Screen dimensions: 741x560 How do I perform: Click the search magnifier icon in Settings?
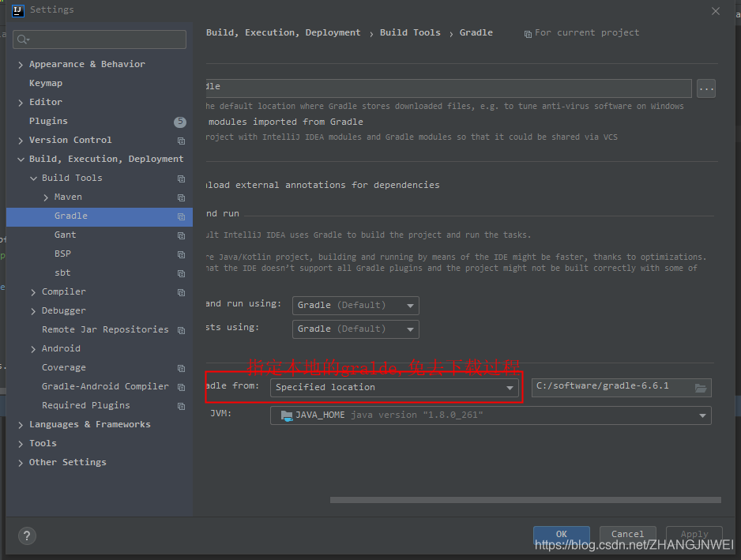click(23, 39)
